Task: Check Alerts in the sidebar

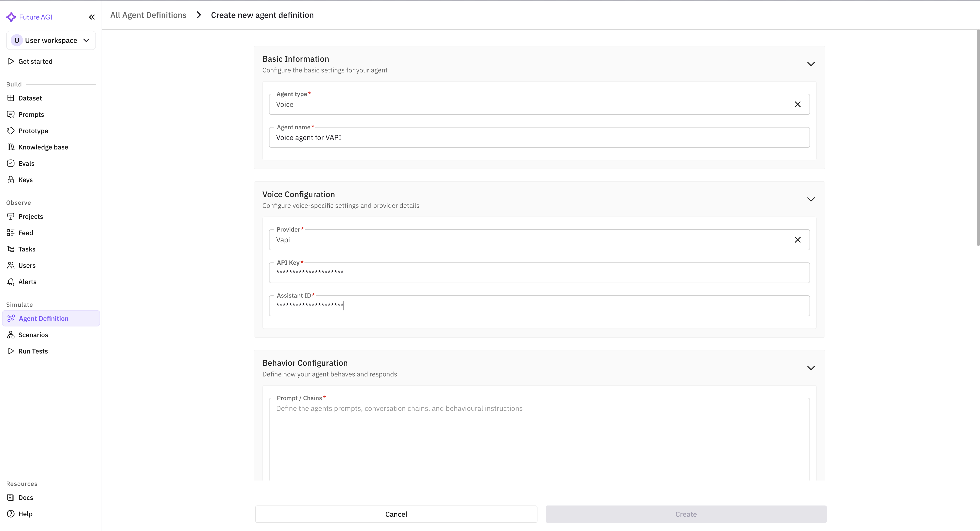Action: click(27, 281)
